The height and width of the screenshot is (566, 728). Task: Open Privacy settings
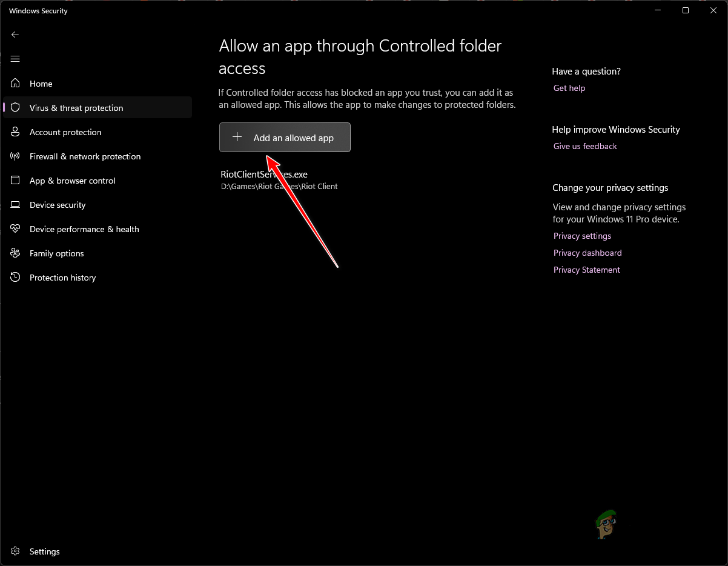point(582,236)
